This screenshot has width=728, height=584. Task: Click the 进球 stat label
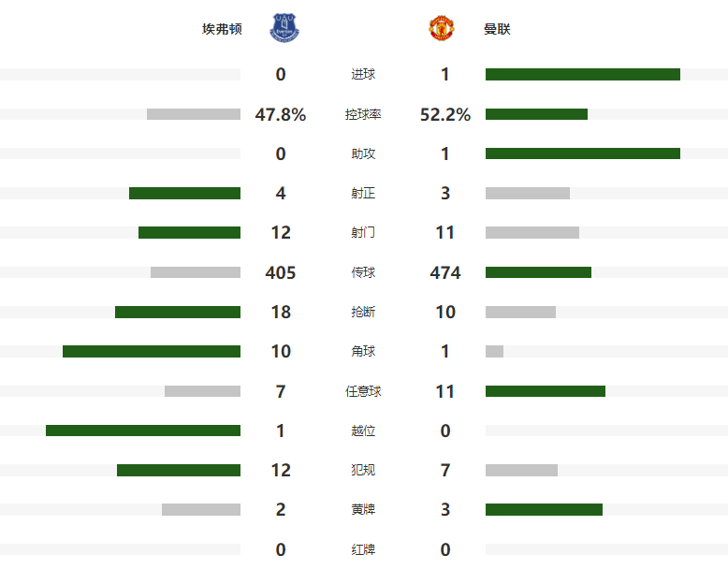point(363,75)
